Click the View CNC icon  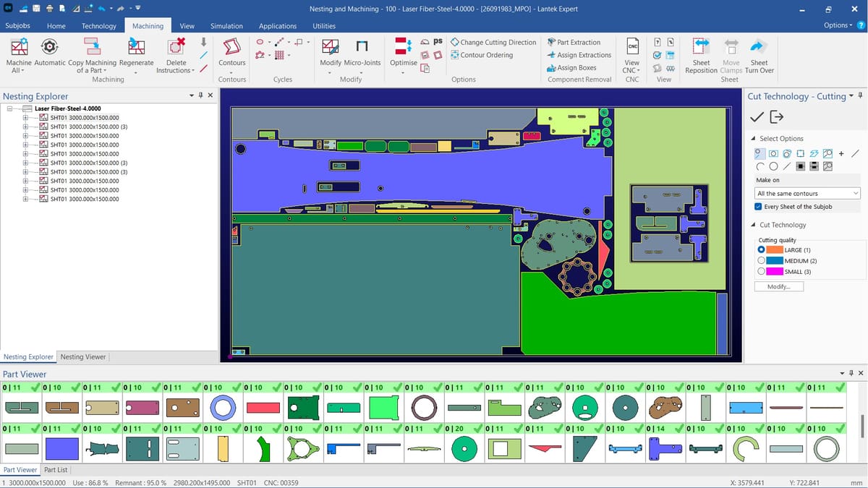point(631,47)
